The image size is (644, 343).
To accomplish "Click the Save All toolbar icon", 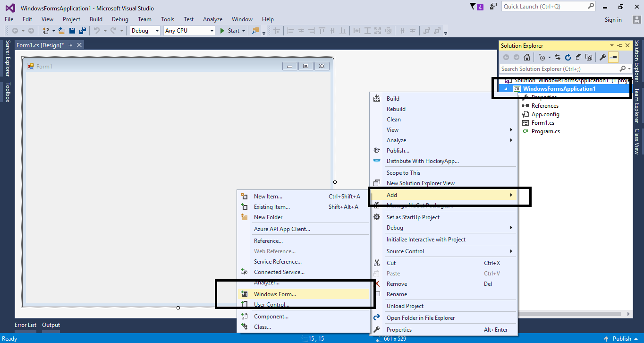I will 83,31.
